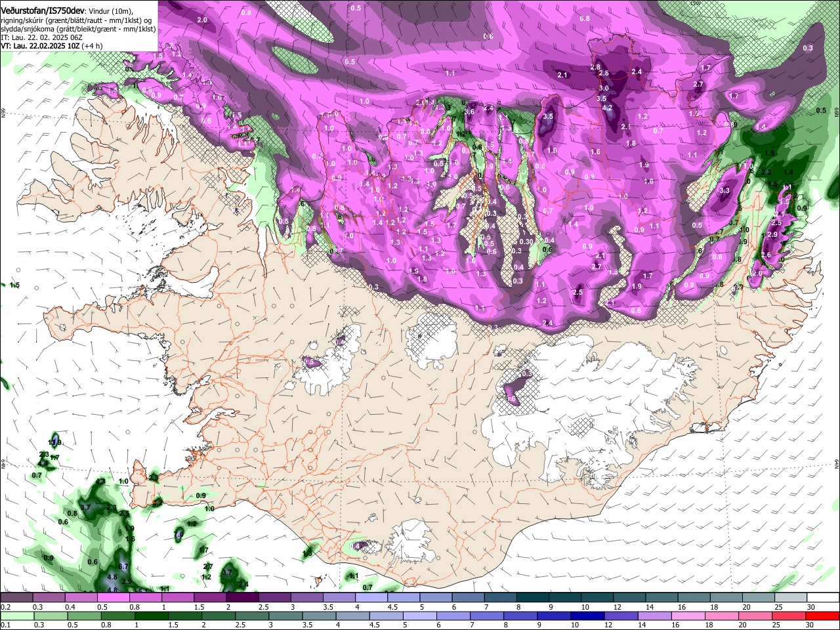Click the '4.8' rain value in the southwest sea
This screenshot has width=840, height=630.
(x=112, y=577)
